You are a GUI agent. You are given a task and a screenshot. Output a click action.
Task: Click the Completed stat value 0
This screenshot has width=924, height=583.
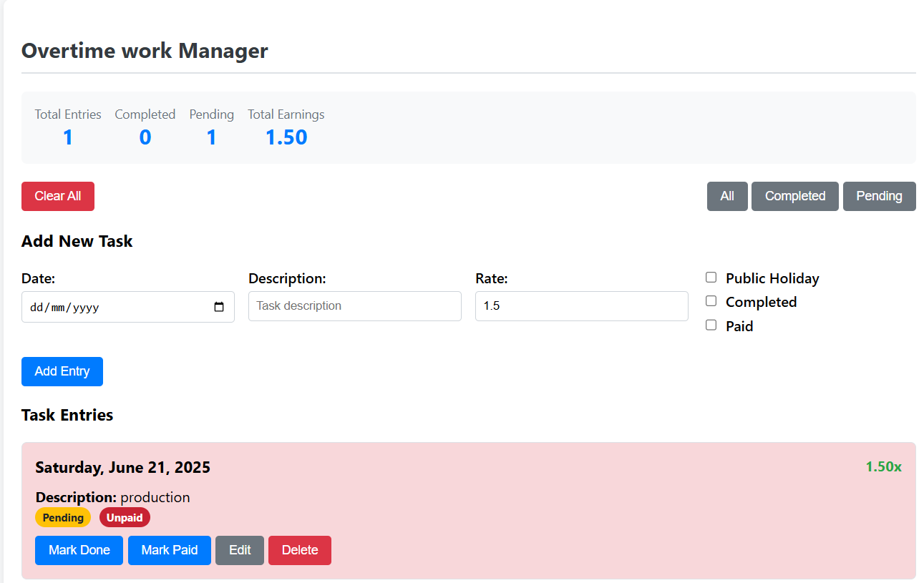(x=145, y=137)
